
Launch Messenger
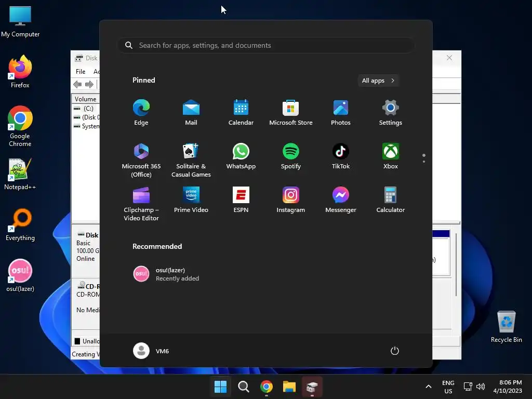pos(341,200)
